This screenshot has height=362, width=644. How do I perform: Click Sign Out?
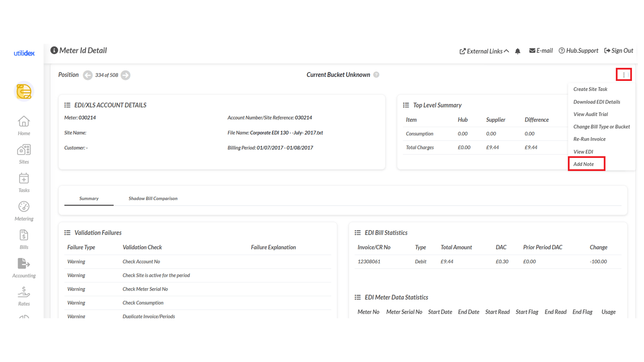[x=619, y=51]
